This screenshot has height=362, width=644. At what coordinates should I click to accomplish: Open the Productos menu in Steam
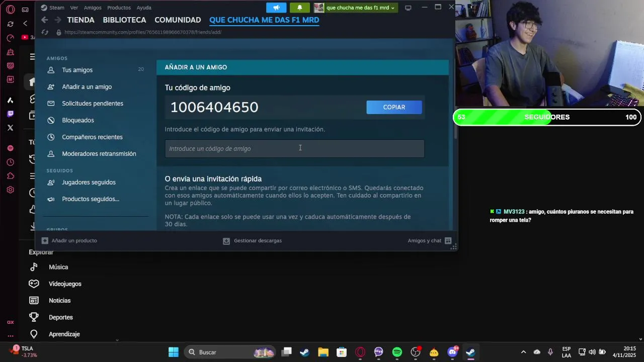119,8
